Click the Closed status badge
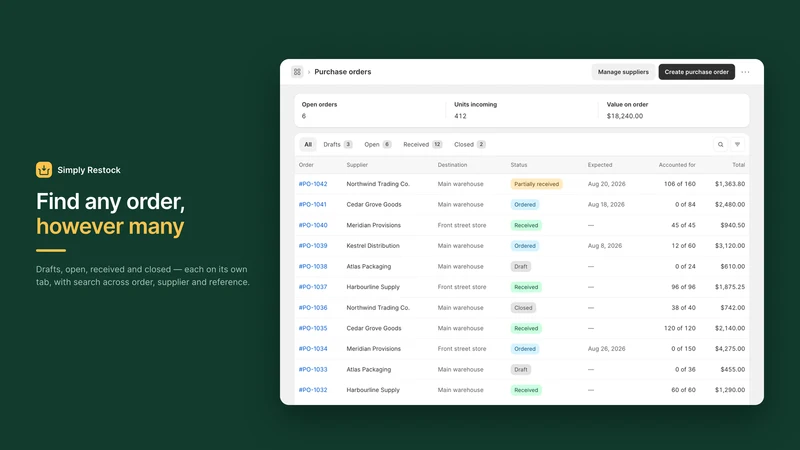Screen dimensions: 800x450 (x=523, y=308)
